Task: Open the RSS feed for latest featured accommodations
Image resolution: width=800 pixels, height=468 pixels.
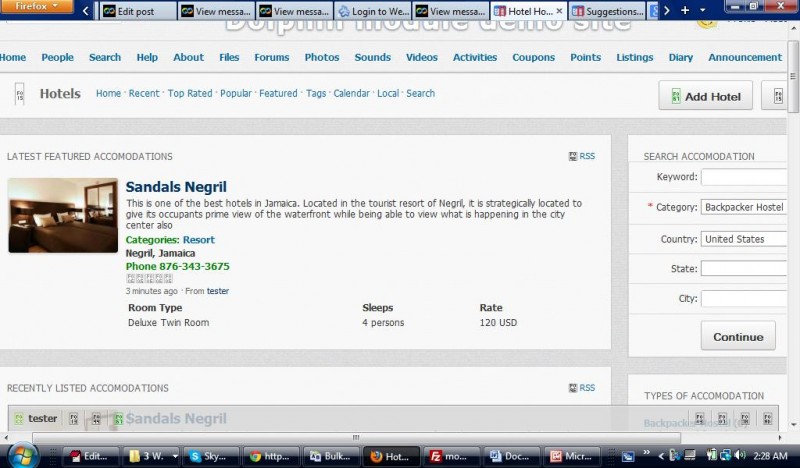Action: click(582, 156)
